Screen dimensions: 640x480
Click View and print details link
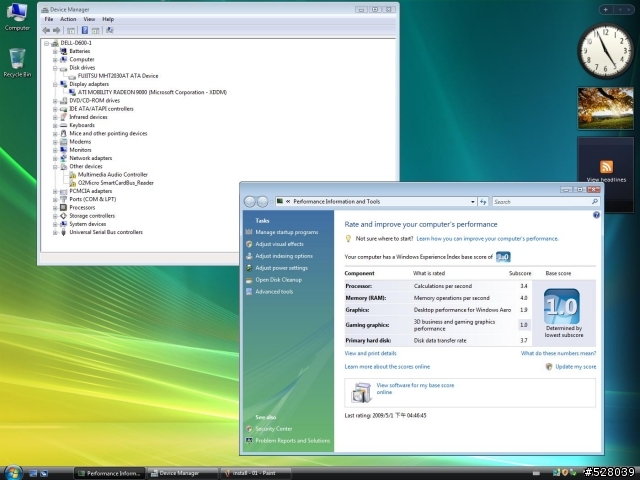pos(370,353)
